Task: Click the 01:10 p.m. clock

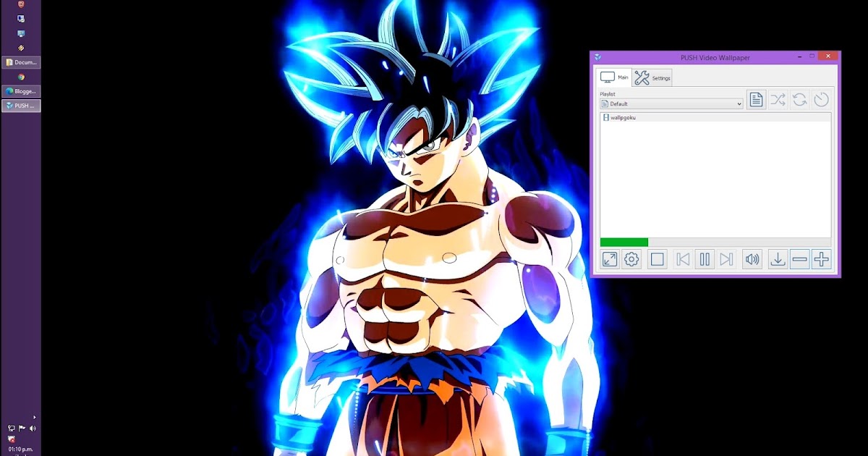Action: click(21, 449)
